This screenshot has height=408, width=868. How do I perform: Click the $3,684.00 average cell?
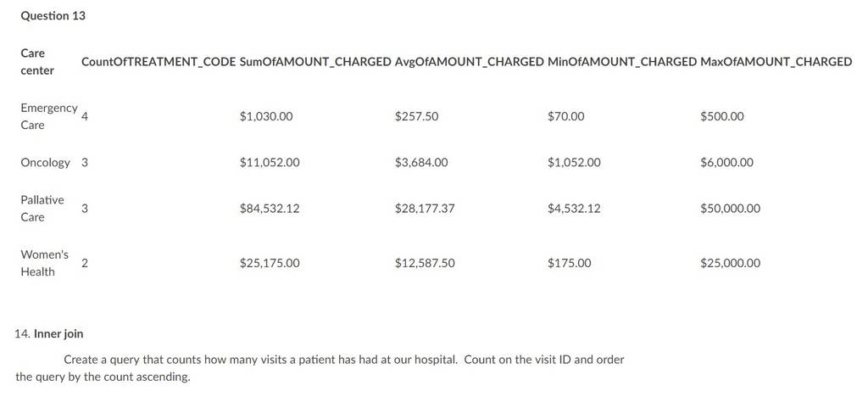[422, 162]
